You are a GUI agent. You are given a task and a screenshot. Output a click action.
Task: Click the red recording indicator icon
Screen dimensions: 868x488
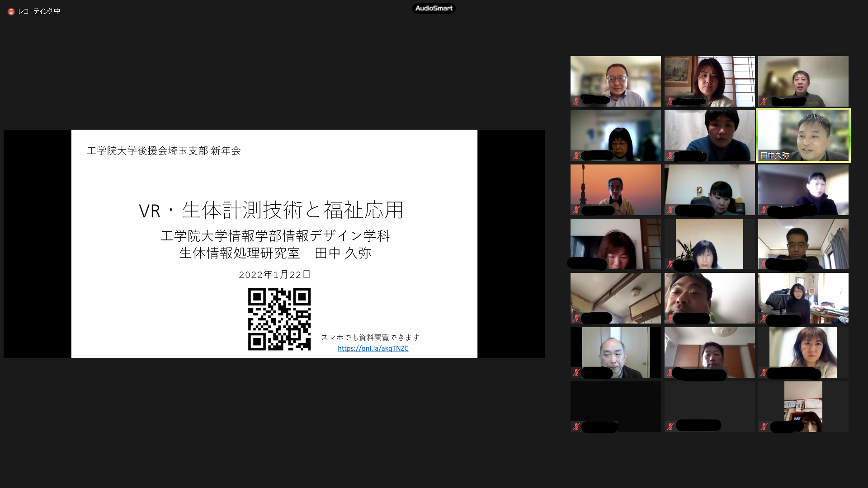tap(11, 11)
